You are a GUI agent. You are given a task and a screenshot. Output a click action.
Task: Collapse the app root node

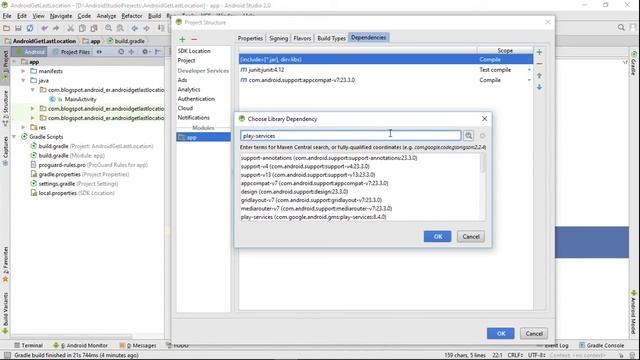click(x=14, y=62)
